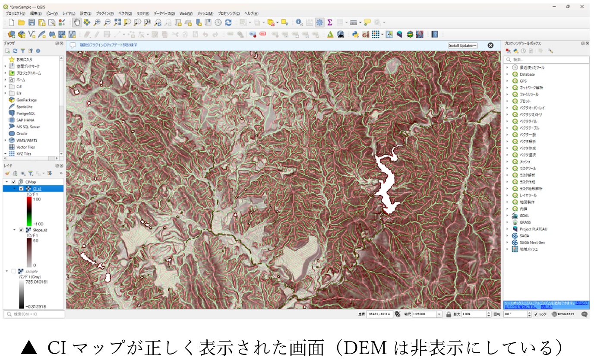The width and height of the screenshot is (594, 364).
Task: Uncheck the CI_r2 layer visibility checkbox
Action: 21,189
